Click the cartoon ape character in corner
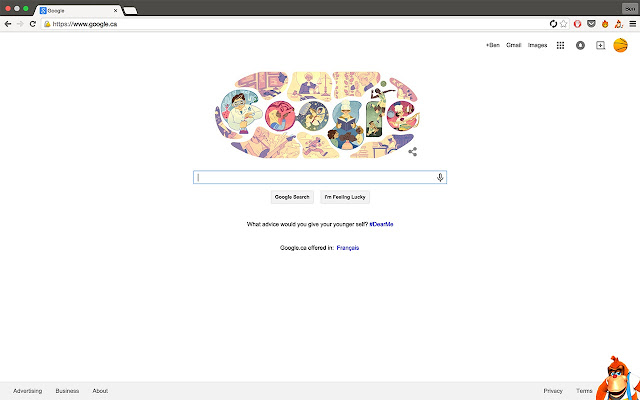 (618, 379)
